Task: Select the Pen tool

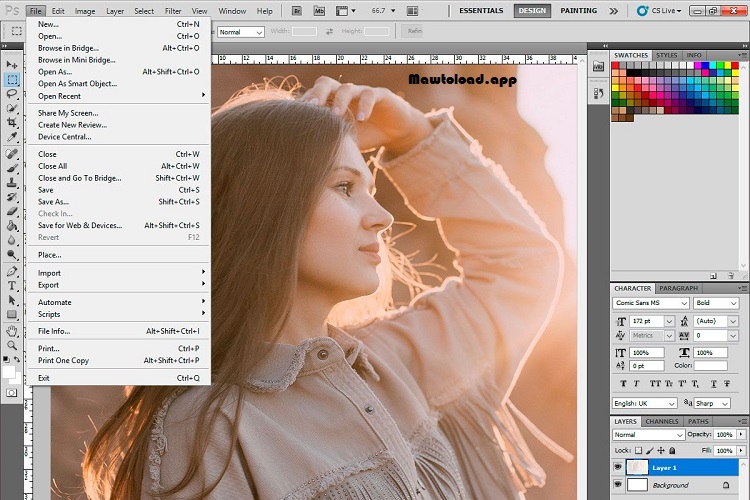Action: pyautogui.click(x=12, y=271)
